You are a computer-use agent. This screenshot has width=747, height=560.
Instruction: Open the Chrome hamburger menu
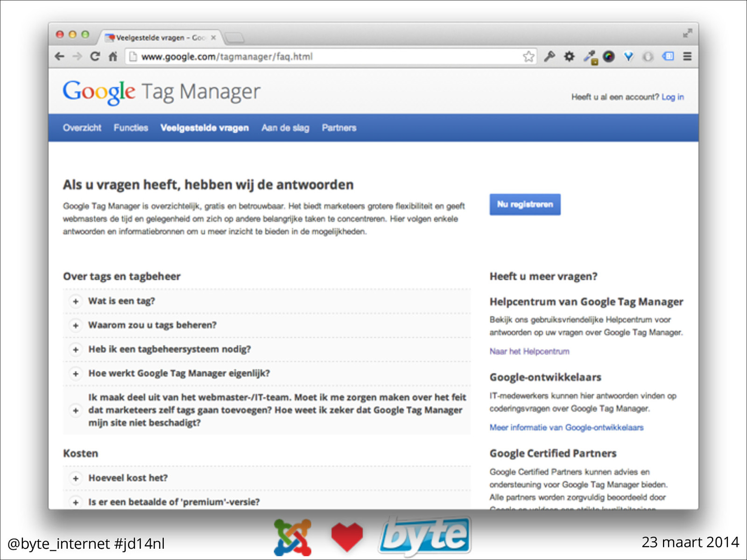pyautogui.click(x=687, y=56)
